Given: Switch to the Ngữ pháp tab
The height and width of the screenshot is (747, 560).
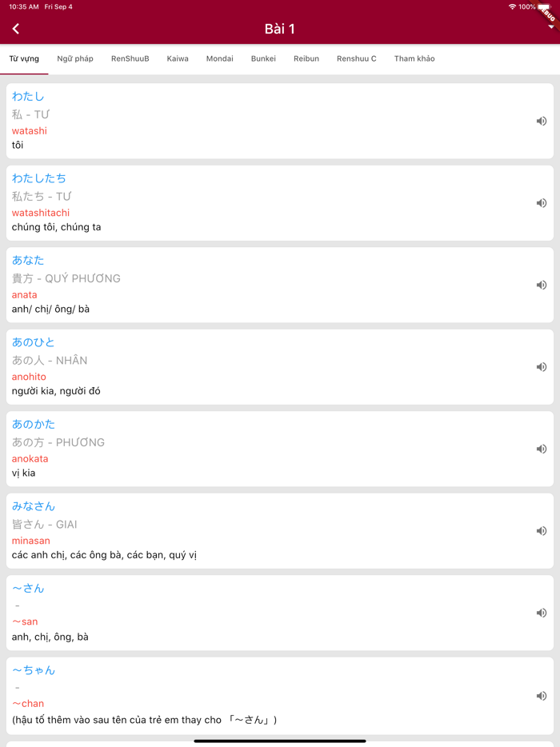Looking at the screenshot, I should tap(75, 59).
